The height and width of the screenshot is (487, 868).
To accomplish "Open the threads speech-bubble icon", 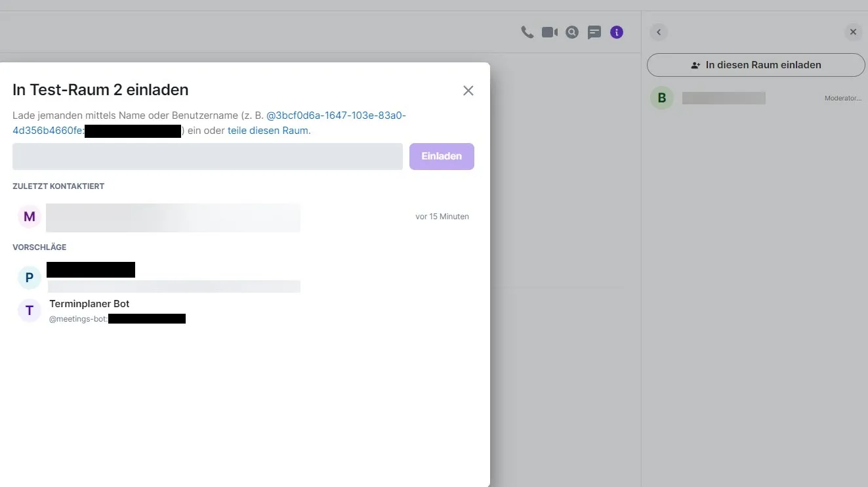I will point(594,32).
